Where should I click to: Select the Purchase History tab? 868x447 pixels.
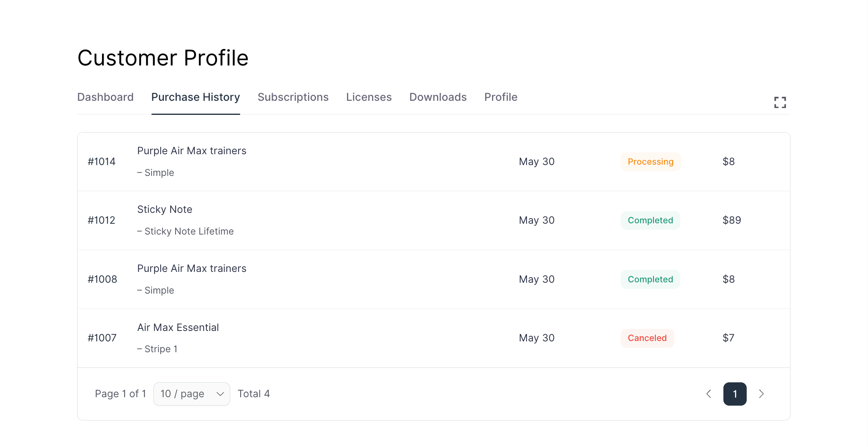[x=195, y=97]
